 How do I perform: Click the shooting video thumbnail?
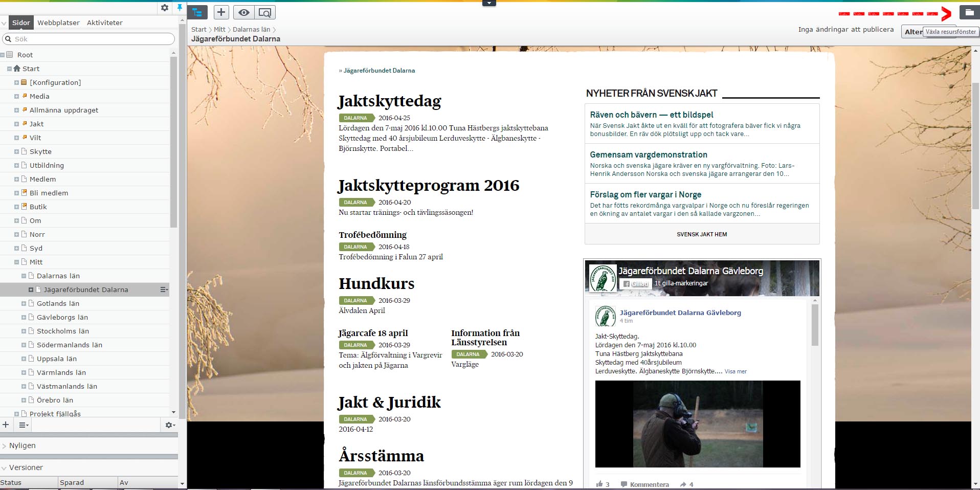tap(698, 424)
